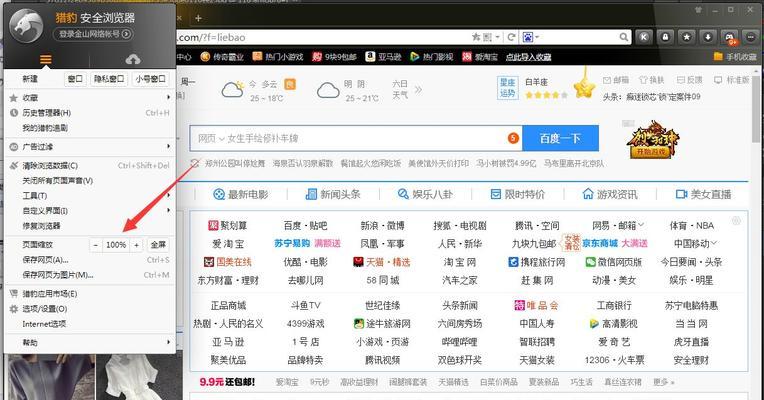Click the skin shirt icon in title bar

(698, 10)
